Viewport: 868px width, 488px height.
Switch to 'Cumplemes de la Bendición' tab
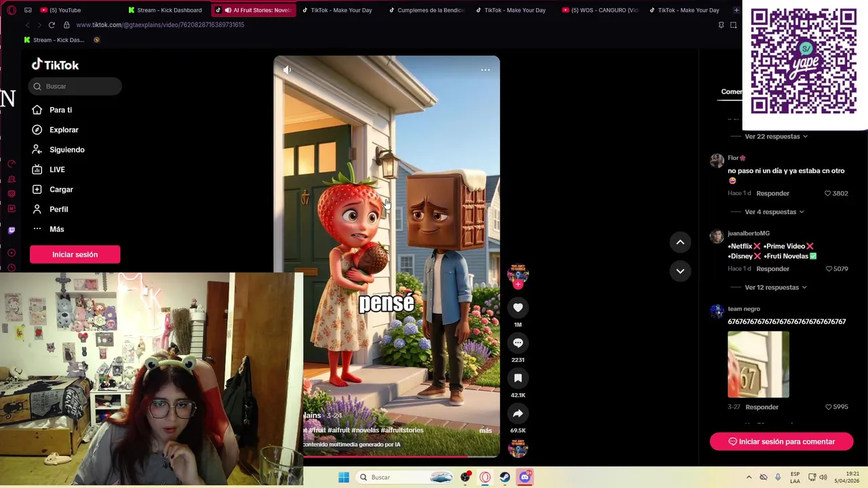427,10
